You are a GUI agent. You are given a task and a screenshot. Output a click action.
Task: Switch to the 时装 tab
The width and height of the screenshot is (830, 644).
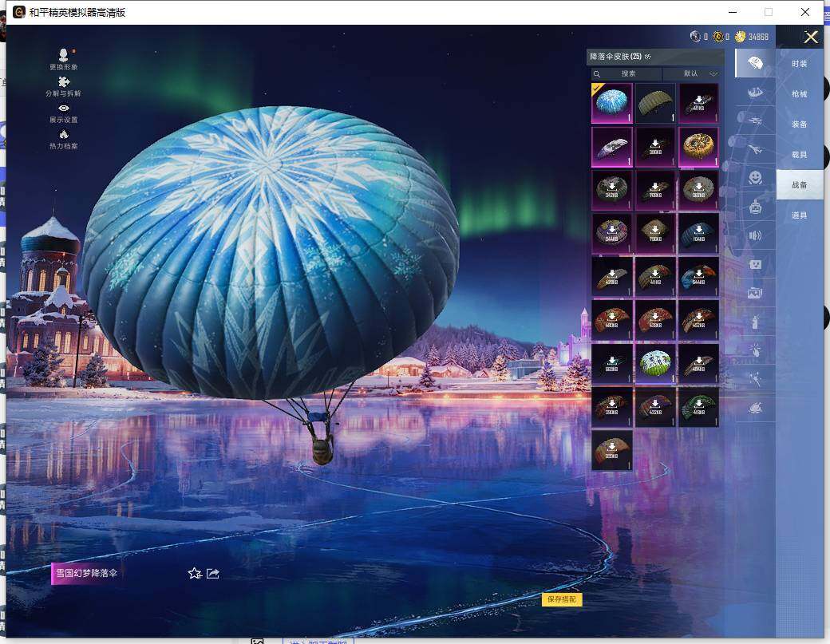click(x=799, y=64)
